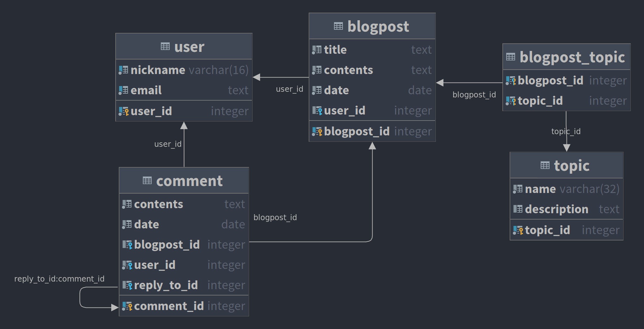The height and width of the screenshot is (329, 644).
Task: Click the reply_to_id:comment_id self-reference label
Action: tap(59, 279)
